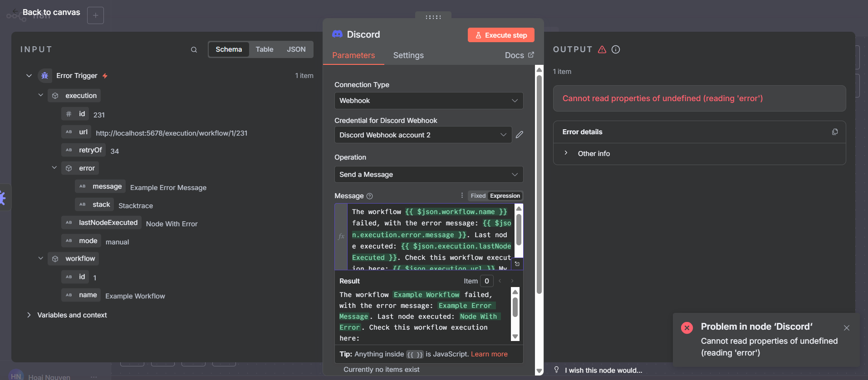Switch input view to Table

pyautogui.click(x=264, y=49)
